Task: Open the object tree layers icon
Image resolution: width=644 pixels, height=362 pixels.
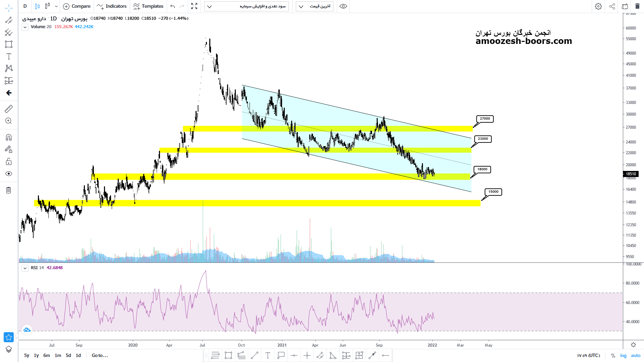Action: (9, 349)
